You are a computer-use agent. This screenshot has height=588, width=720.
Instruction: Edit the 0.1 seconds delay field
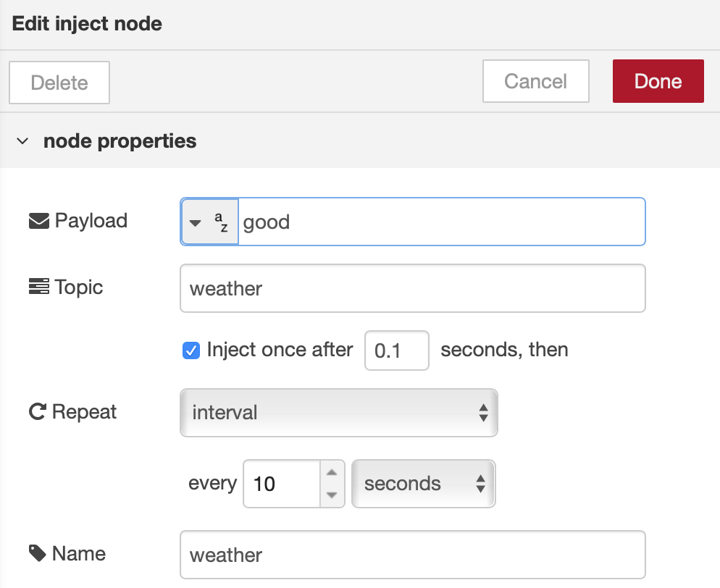coord(396,350)
